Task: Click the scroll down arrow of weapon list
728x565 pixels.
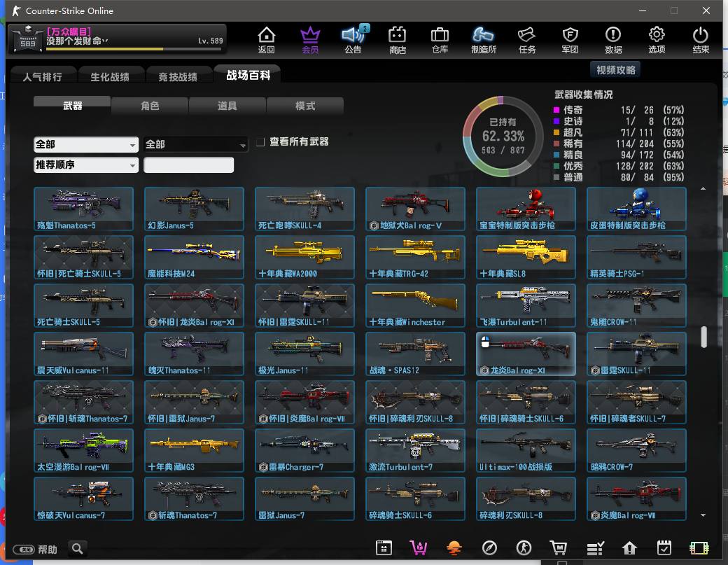Action: click(703, 515)
